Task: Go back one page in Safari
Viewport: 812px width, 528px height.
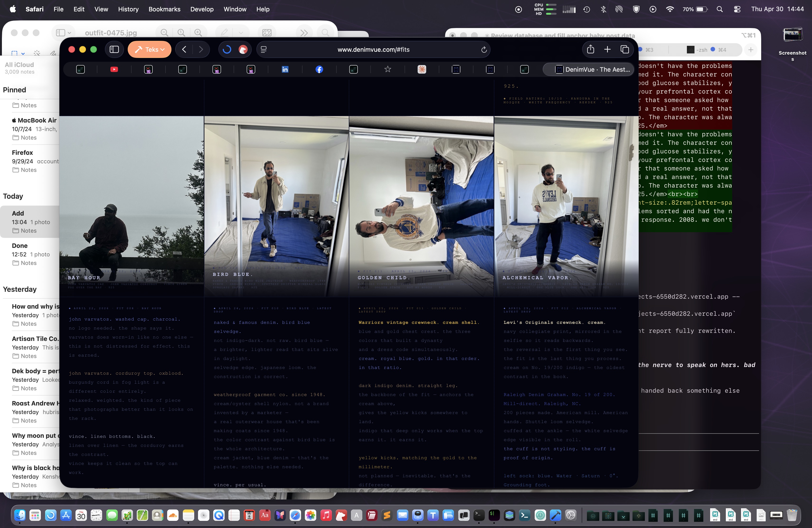Action: coord(184,49)
